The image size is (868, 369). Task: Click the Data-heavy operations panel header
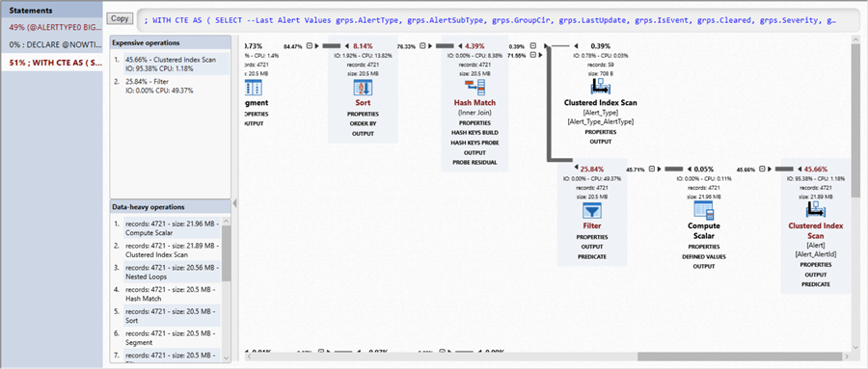click(170, 207)
